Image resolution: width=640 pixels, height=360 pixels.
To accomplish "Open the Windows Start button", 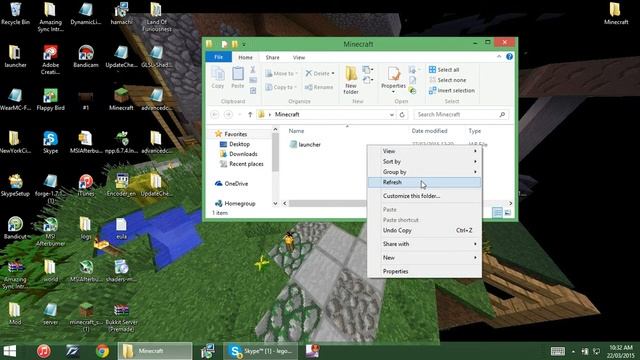I will 9,351.
